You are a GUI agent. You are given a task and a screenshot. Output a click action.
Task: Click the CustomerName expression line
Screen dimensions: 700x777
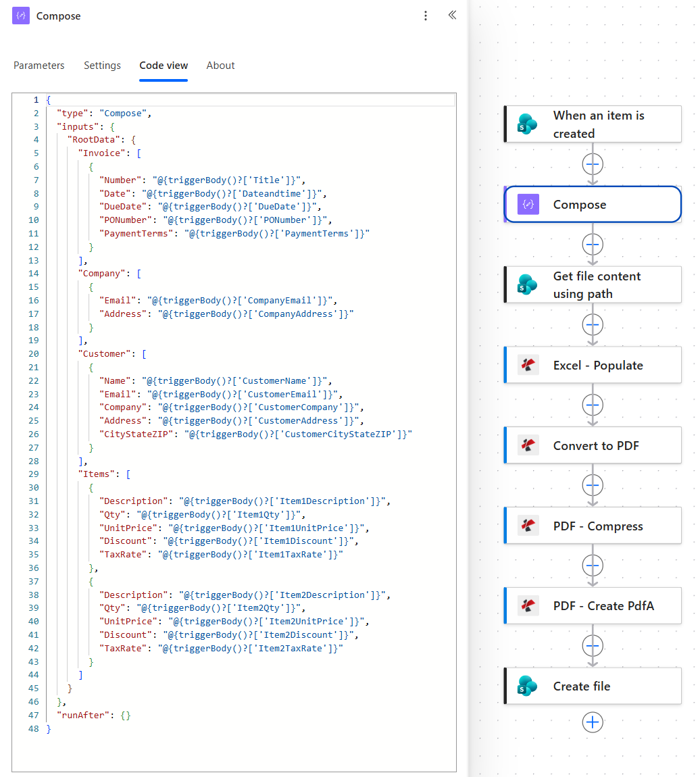click(x=216, y=380)
